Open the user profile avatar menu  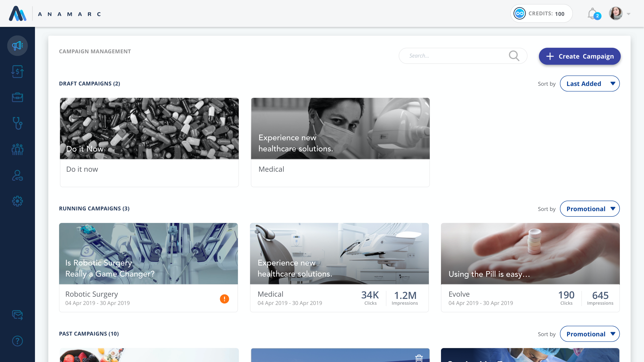(x=616, y=14)
